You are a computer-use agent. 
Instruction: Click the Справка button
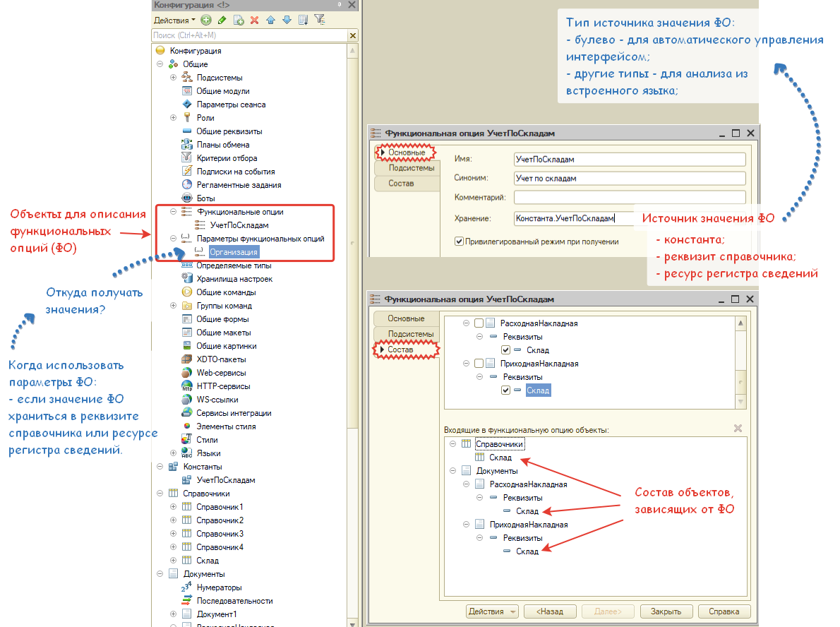pyautogui.click(x=724, y=611)
